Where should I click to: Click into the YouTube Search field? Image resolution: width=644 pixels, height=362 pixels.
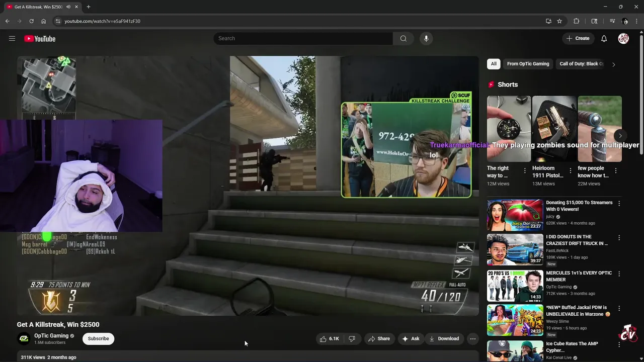point(303,38)
